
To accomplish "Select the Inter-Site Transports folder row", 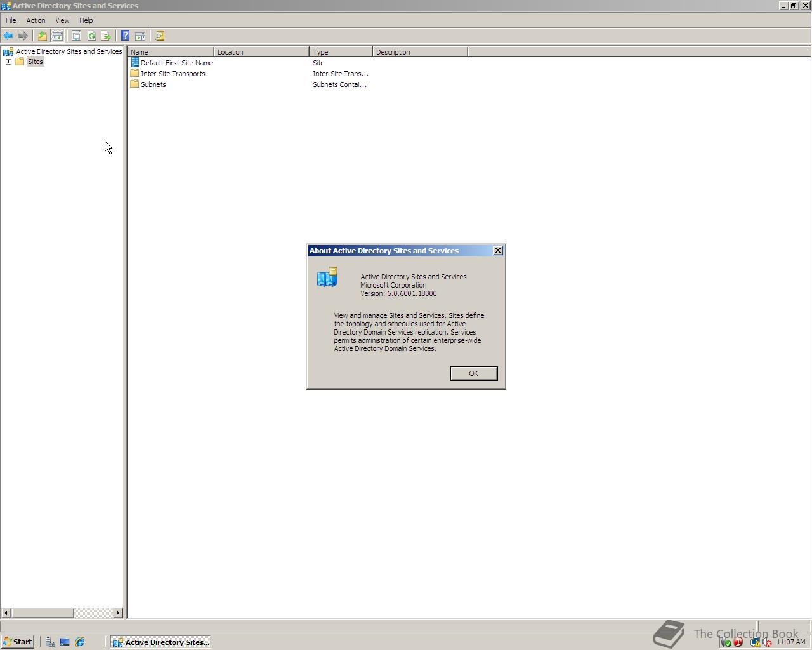I will point(173,74).
